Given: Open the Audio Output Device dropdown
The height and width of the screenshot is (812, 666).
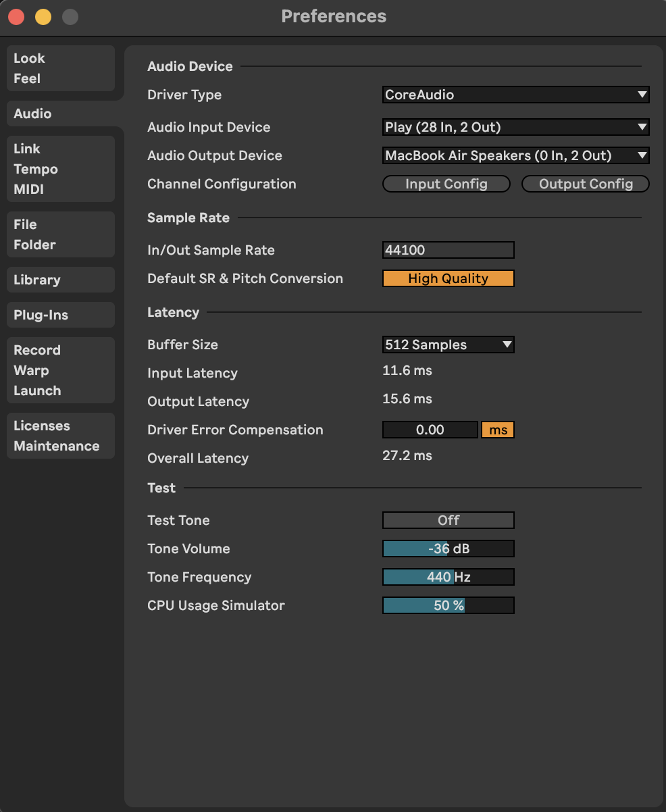Looking at the screenshot, I should click(x=515, y=155).
